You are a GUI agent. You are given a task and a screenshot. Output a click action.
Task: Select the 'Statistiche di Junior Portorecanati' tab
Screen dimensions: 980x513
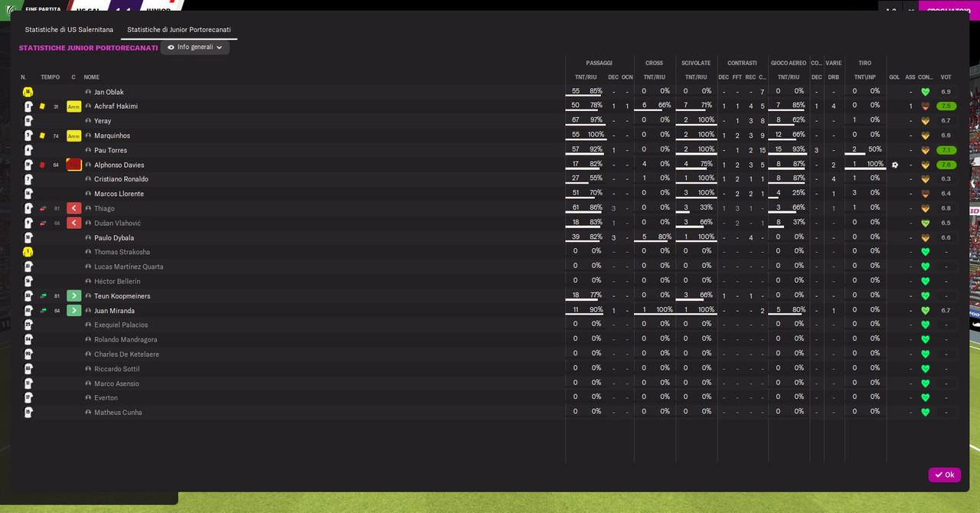(178, 30)
